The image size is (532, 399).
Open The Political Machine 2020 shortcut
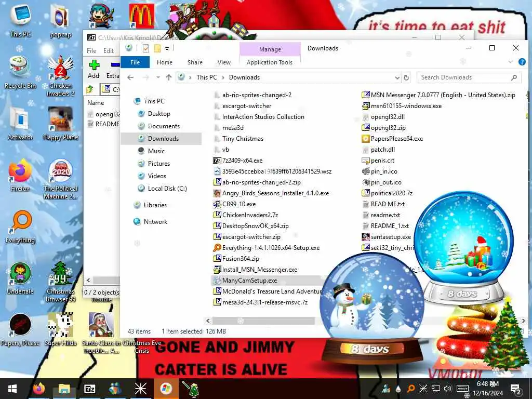(x=60, y=179)
